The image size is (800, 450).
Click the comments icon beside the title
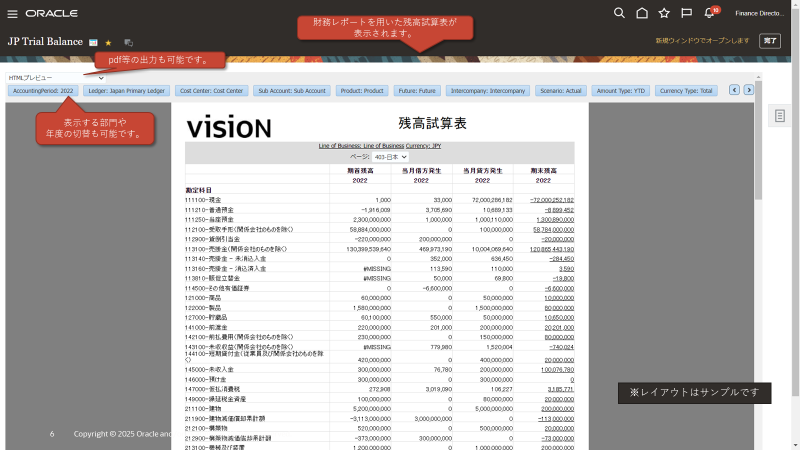click(x=129, y=42)
